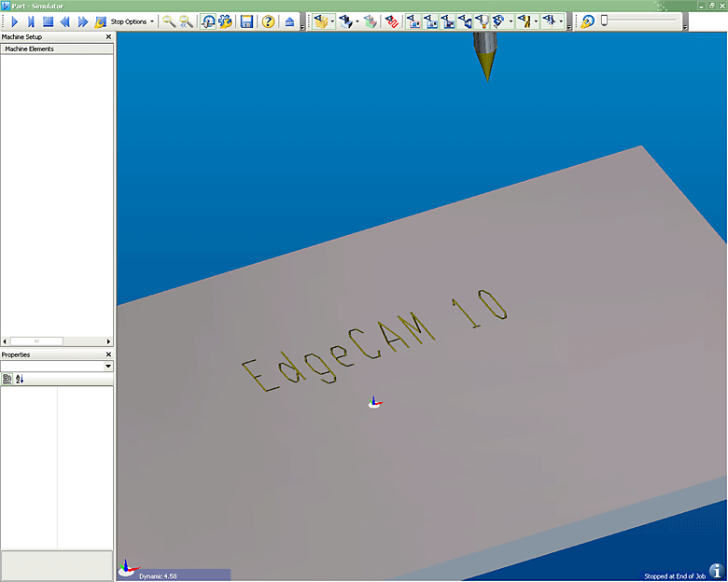This screenshot has width=728, height=582.
Task: Click the origin datum marker on the stock
Action: point(374,402)
